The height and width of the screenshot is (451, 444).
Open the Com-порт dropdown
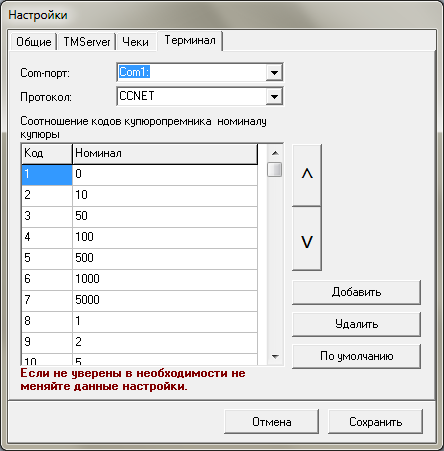pos(274,72)
